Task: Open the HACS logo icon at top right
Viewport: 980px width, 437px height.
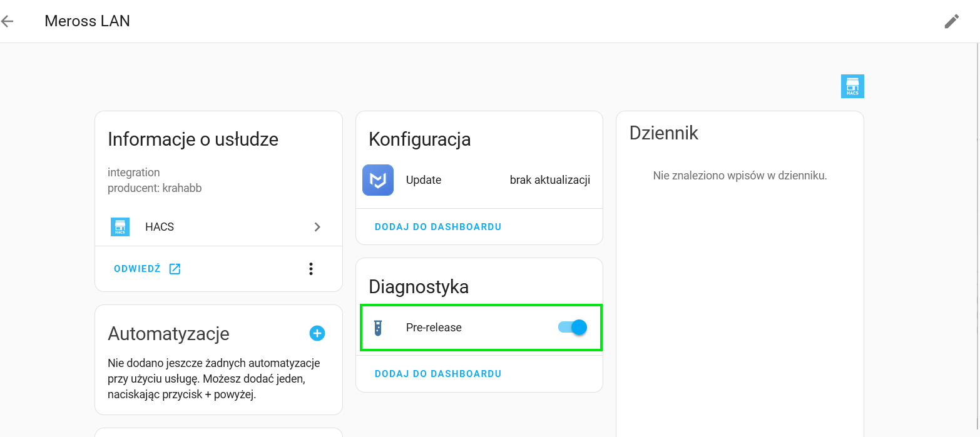Action: 852,86
